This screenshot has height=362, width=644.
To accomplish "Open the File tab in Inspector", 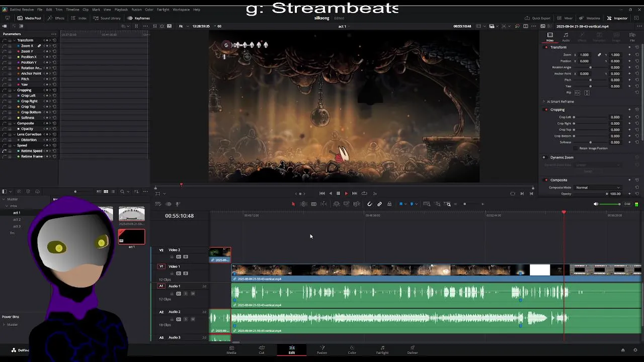I will coord(632,37).
